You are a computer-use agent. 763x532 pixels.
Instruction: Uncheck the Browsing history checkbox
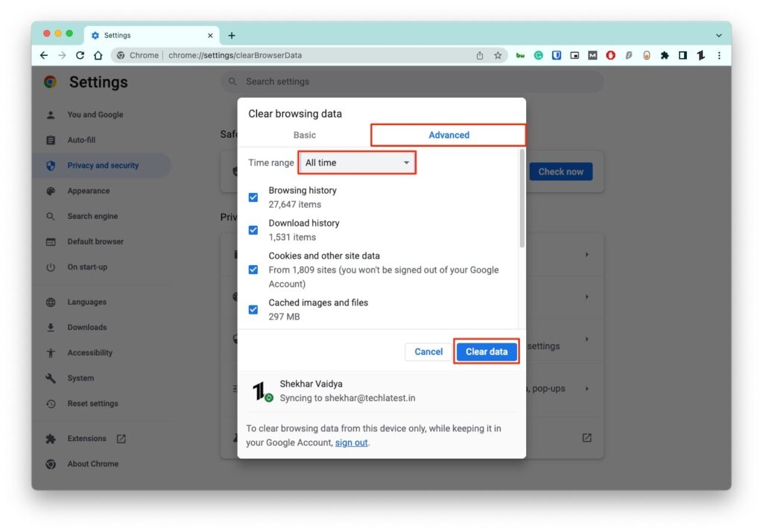(253, 197)
